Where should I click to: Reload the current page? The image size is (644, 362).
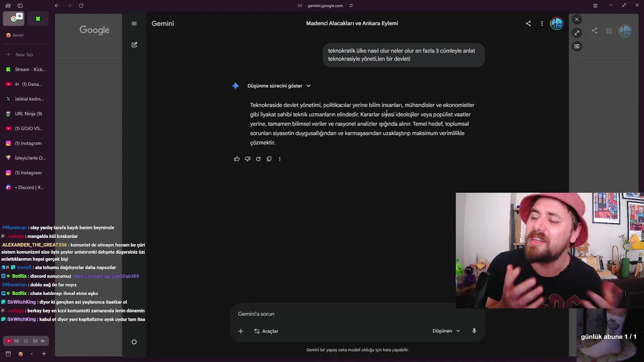(81, 6)
